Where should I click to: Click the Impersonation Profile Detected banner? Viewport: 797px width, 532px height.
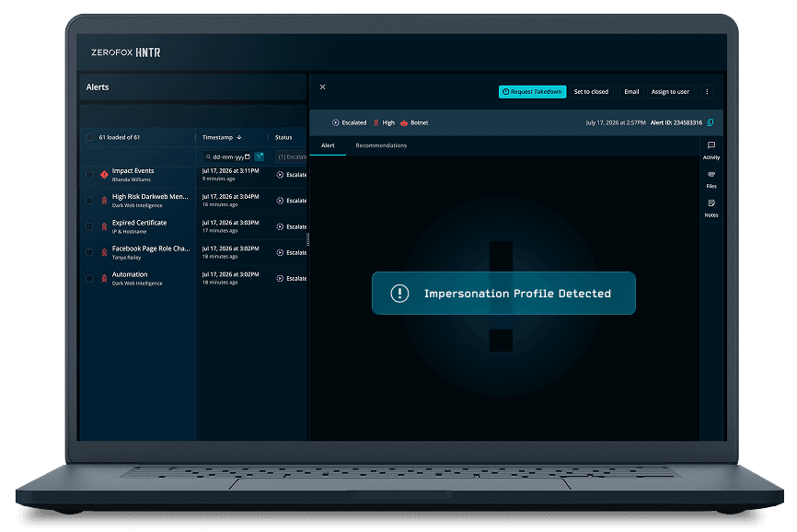click(x=503, y=294)
